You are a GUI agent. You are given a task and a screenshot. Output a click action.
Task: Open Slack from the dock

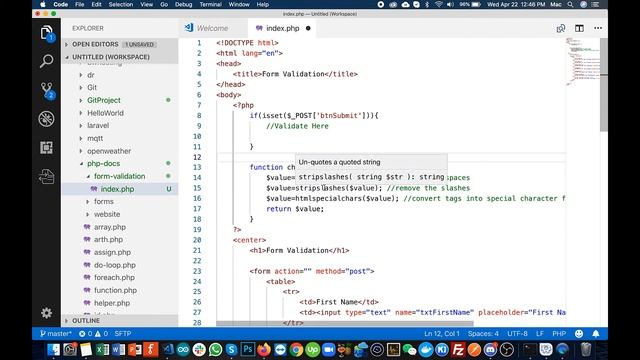pos(199,350)
